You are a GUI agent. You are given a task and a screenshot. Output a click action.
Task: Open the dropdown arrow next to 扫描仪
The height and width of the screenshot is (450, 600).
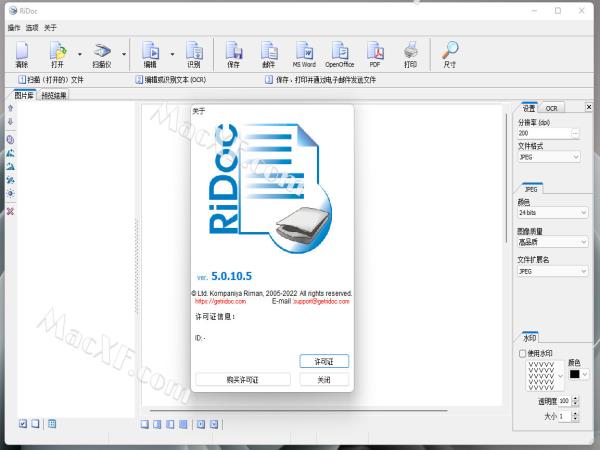[x=124, y=54]
